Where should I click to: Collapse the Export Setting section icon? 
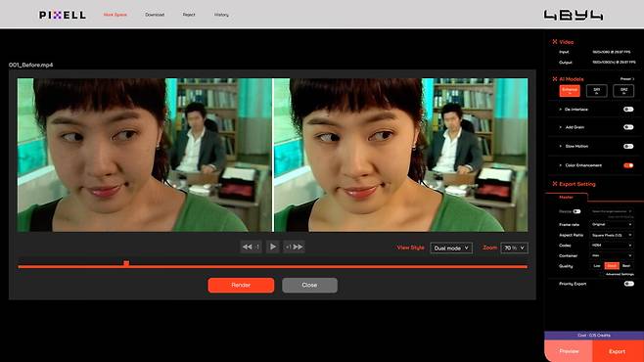click(555, 184)
